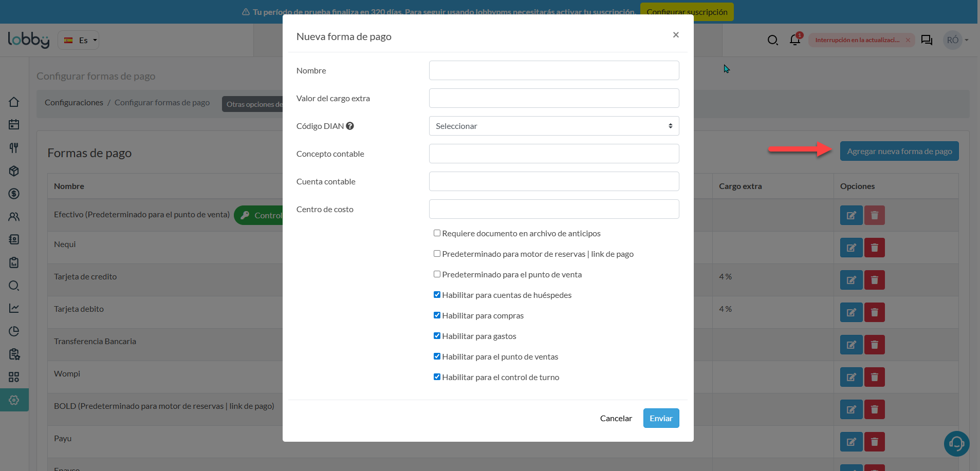Expand the Es language selector
This screenshot has height=471, width=980.
[79, 40]
